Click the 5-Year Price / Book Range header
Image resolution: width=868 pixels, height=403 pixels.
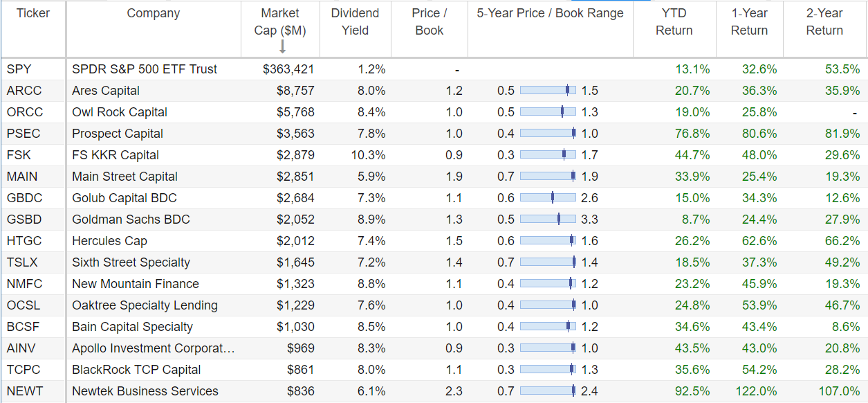(x=550, y=13)
